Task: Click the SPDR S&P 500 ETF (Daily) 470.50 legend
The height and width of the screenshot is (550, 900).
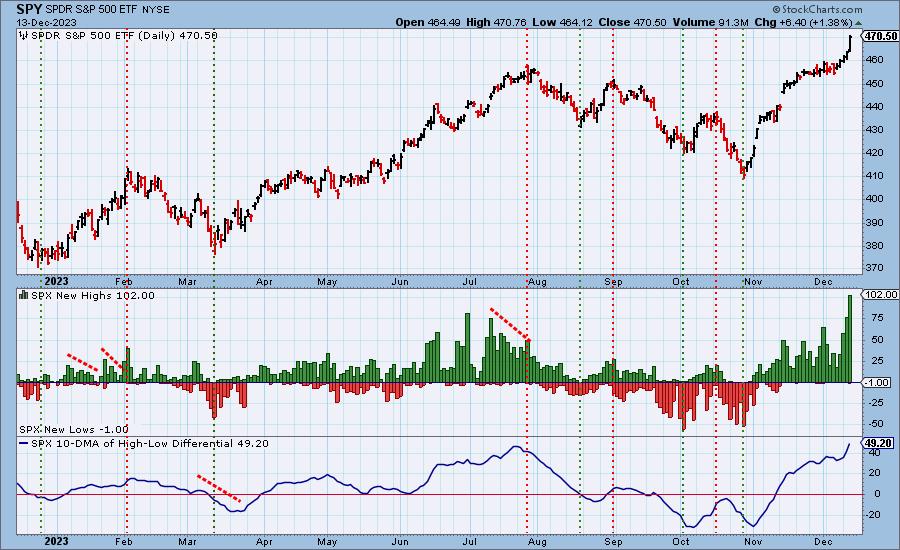Action: point(124,36)
